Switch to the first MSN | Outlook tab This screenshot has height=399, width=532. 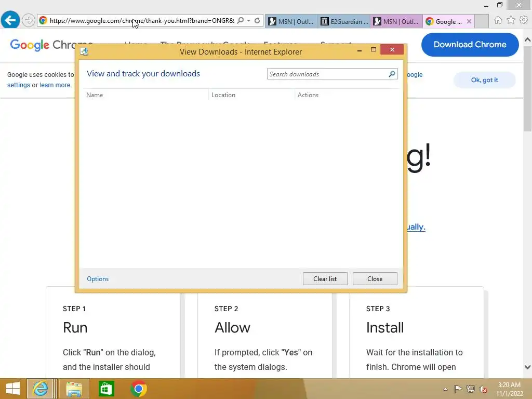click(x=291, y=21)
